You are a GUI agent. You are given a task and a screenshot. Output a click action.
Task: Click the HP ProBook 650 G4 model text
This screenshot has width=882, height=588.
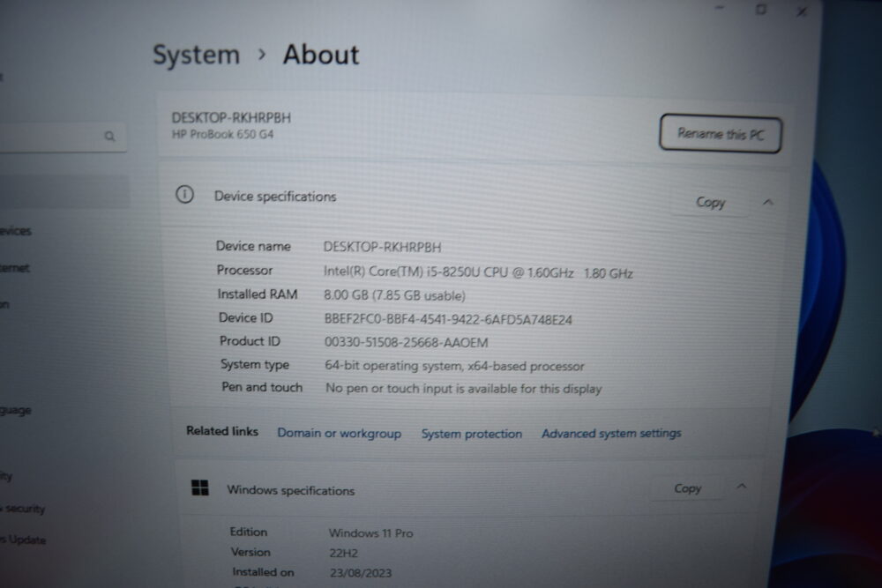tap(223, 135)
